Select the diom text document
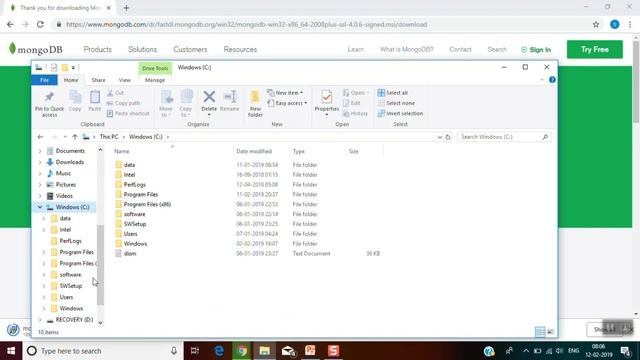 coord(130,253)
